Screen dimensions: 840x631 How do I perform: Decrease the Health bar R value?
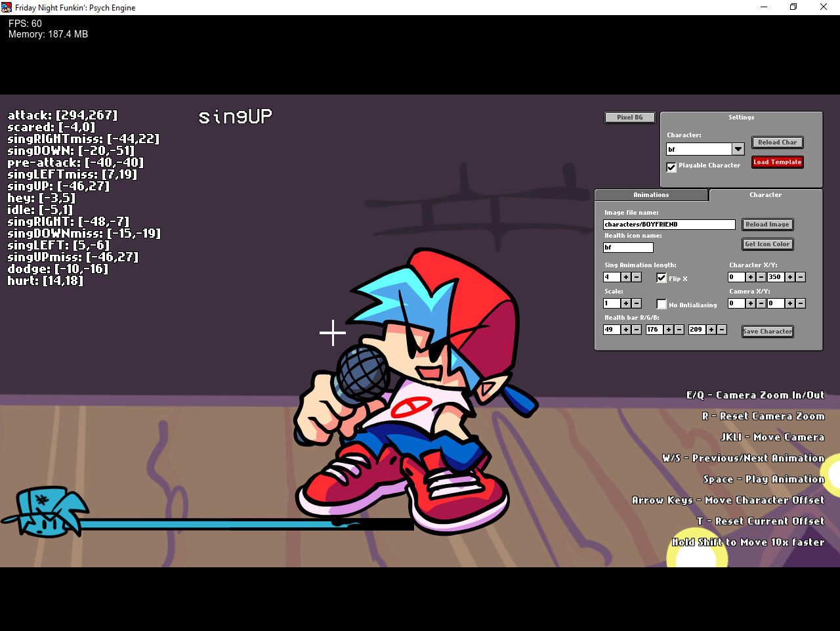tap(636, 329)
